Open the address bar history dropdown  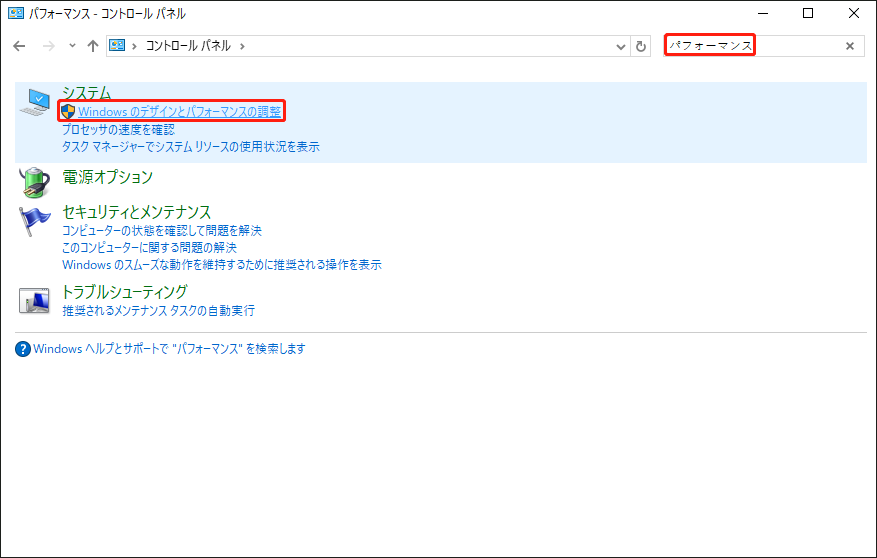point(620,46)
